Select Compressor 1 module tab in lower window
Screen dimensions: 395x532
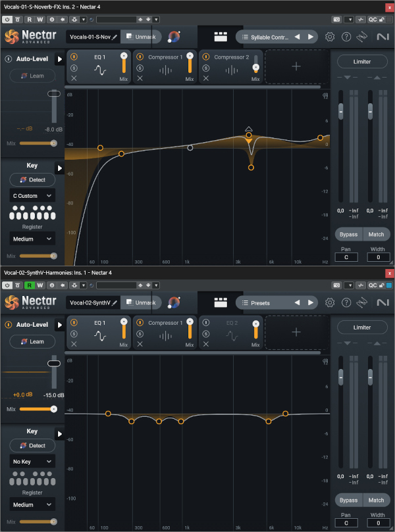tap(165, 333)
